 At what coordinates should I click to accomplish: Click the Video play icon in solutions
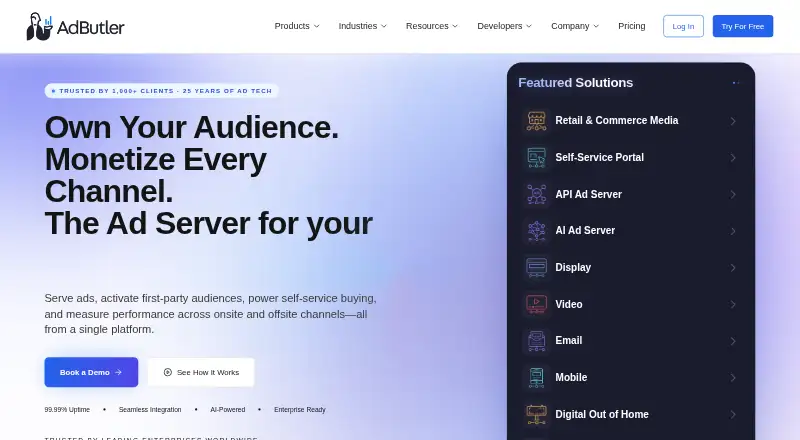coord(536,304)
